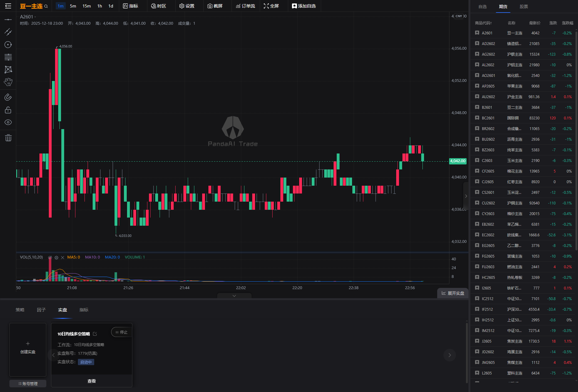Select the horizontal line drawing tool

[8, 20]
